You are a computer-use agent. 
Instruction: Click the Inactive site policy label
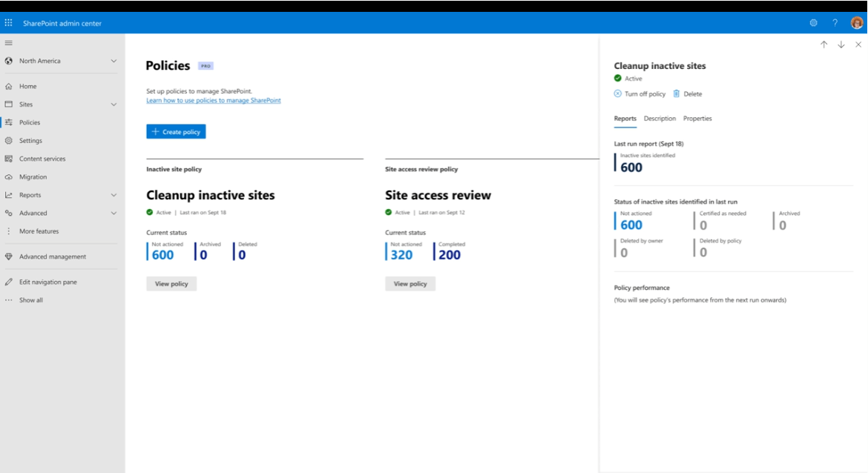click(174, 169)
